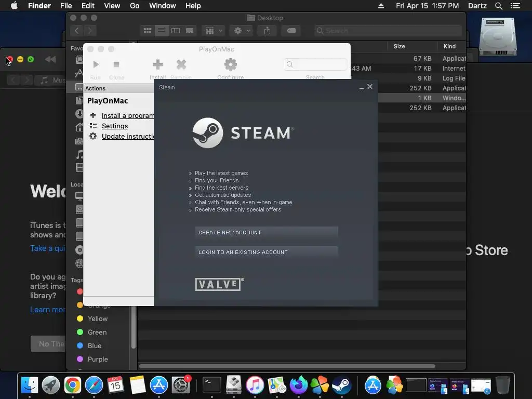Click the Close stop icon in PlayOnMac toolbar

116,64
